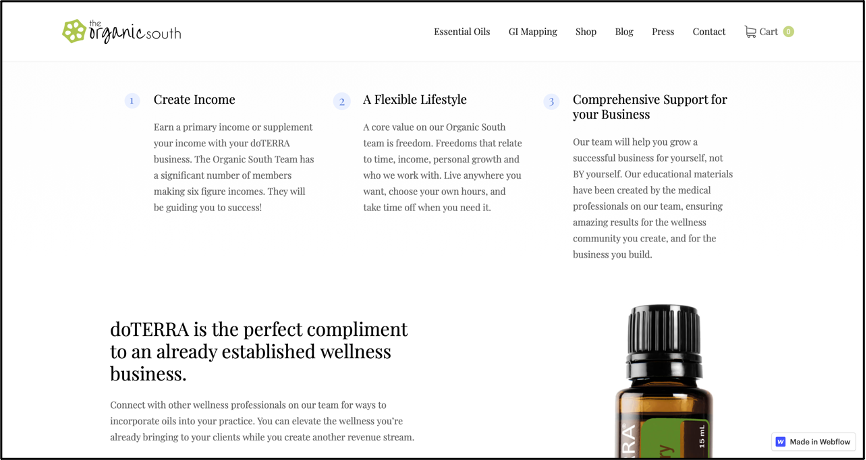Open the Press page link
The image size is (866, 460).
[663, 31]
